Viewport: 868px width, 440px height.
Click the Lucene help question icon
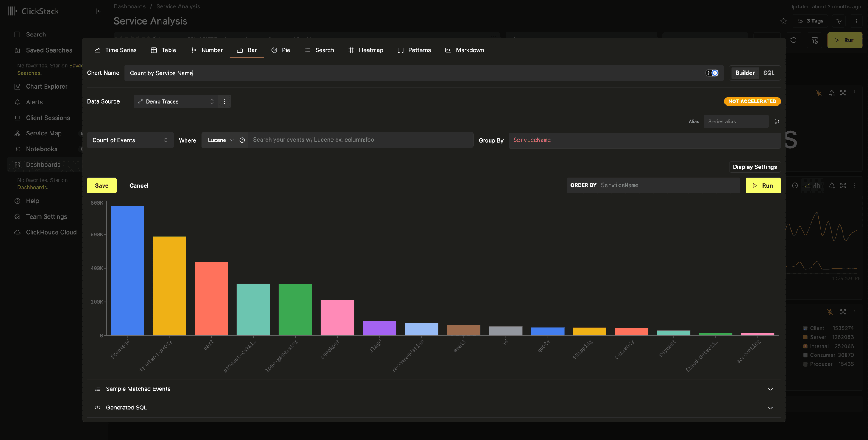[x=242, y=140]
